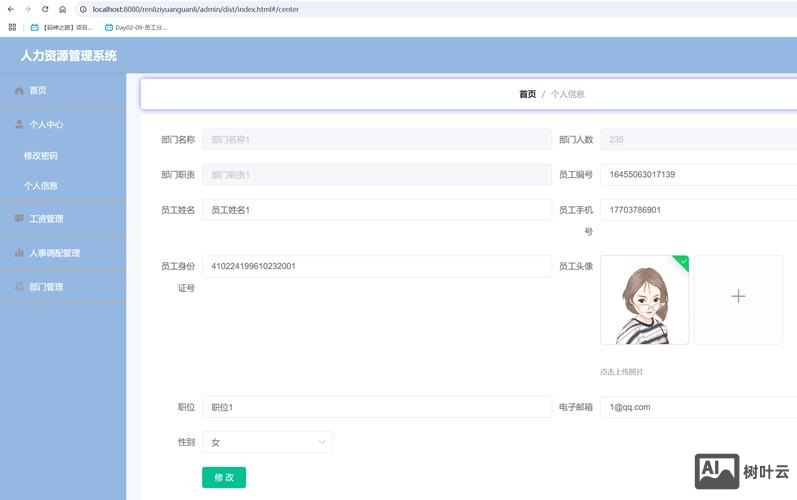View site information icon in address bar
Screen dimensions: 797x500
coord(83,9)
